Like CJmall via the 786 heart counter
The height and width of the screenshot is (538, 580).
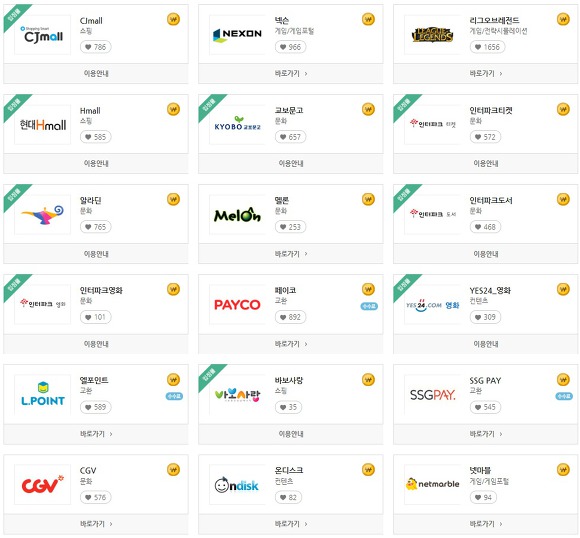point(95,47)
